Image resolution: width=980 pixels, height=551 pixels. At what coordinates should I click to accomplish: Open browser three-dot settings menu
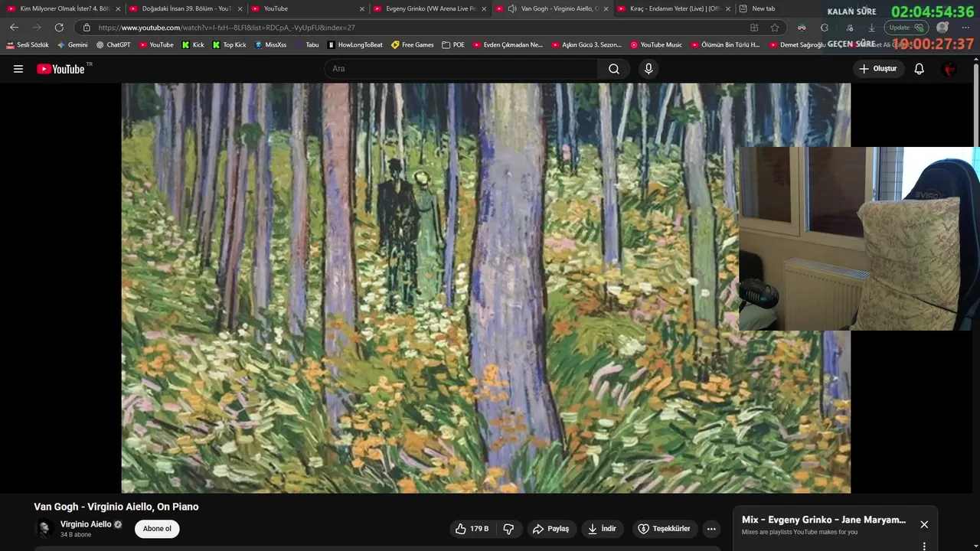click(965, 28)
